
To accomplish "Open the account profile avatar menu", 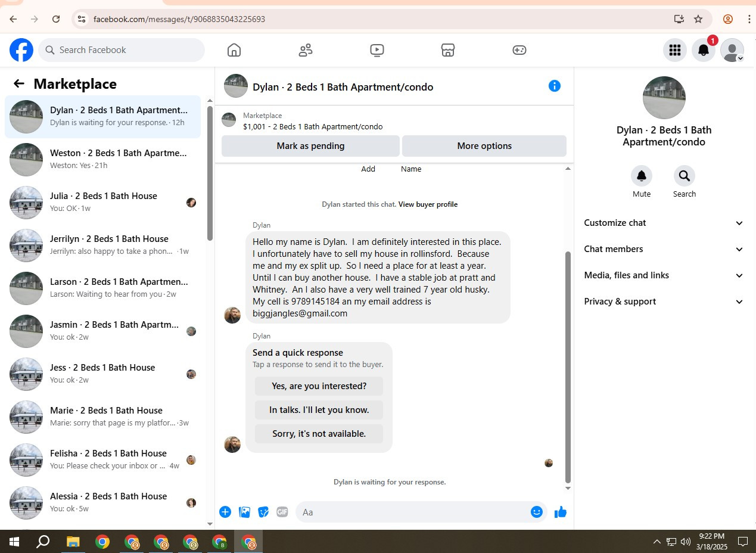I will pyautogui.click(x=732, y=50).
